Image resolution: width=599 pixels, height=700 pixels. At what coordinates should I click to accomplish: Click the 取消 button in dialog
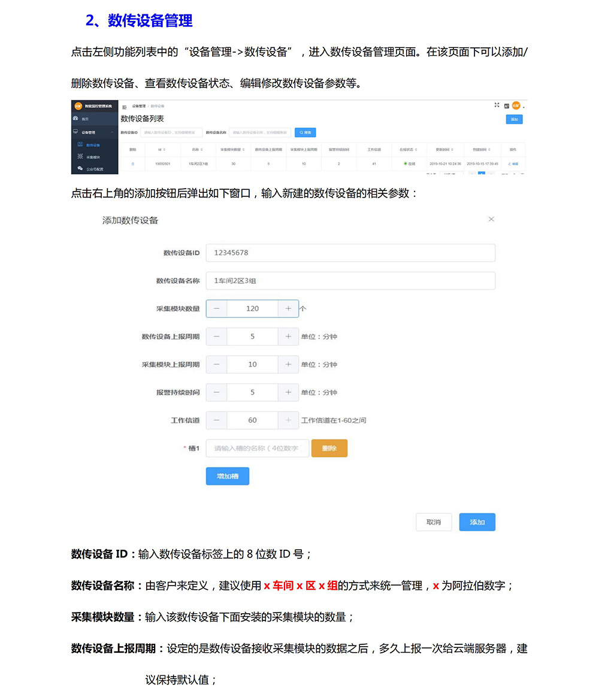pyautogui.click(x=434, y=522)
